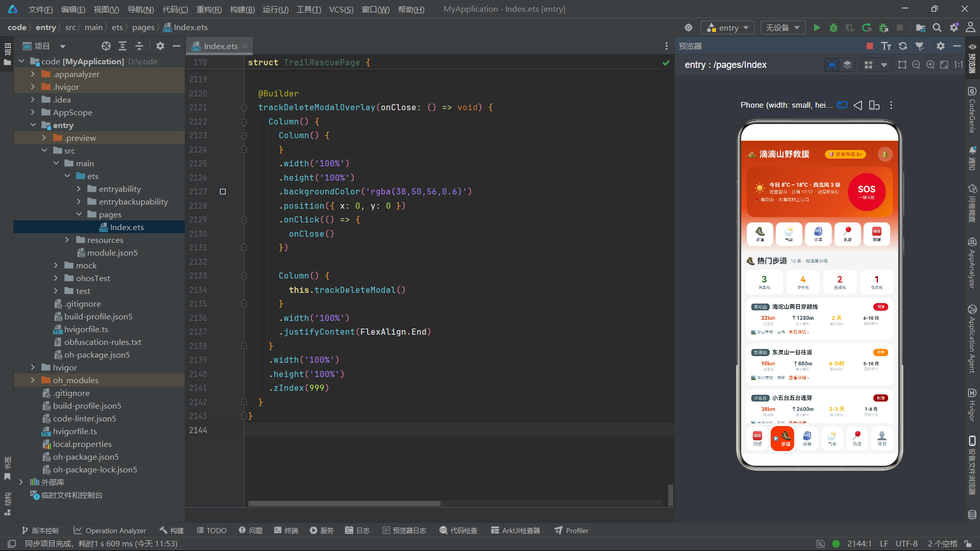Screen dimensions: 980x551
Task: Apply changes with the hot reload icon
Action: pos(867,28)
